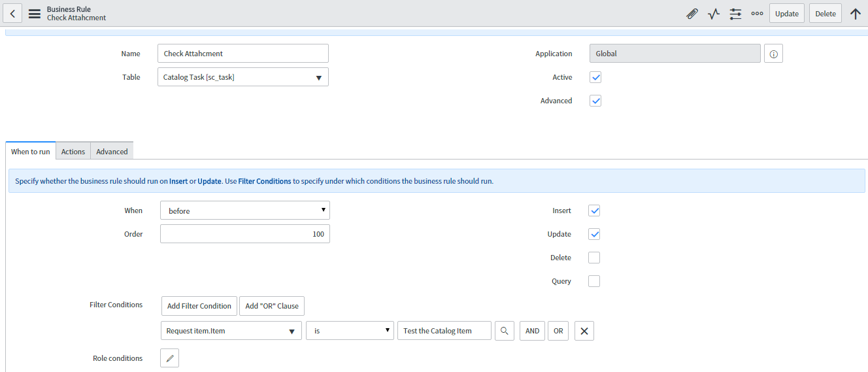Screen dimensions: 868x372
Task: Remove the filter condition with X button
Action: [x=584, y=331]
